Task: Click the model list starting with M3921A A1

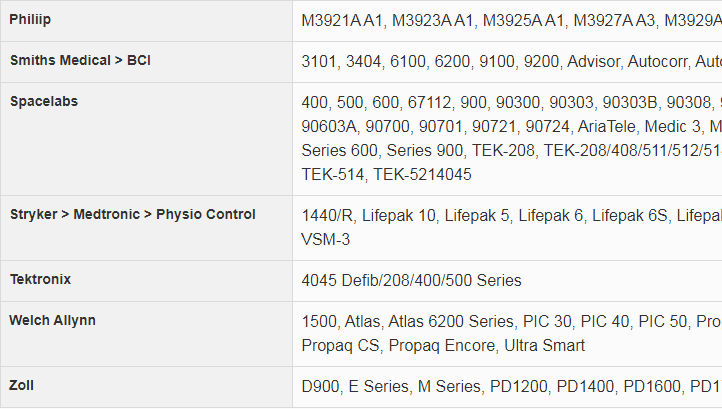Action: pyautogui.click(x=510, y=20)
